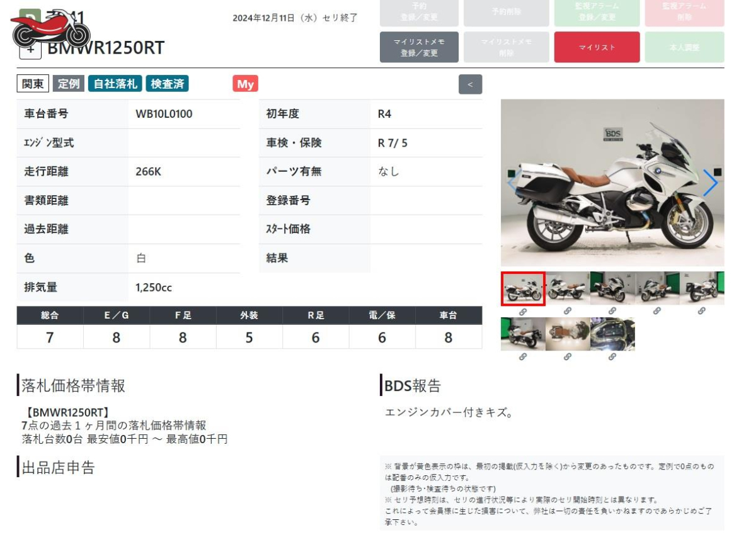This screenshot has height=559, width=756.
Task: Show the previous photo with the left arrow
Action: 513,183
